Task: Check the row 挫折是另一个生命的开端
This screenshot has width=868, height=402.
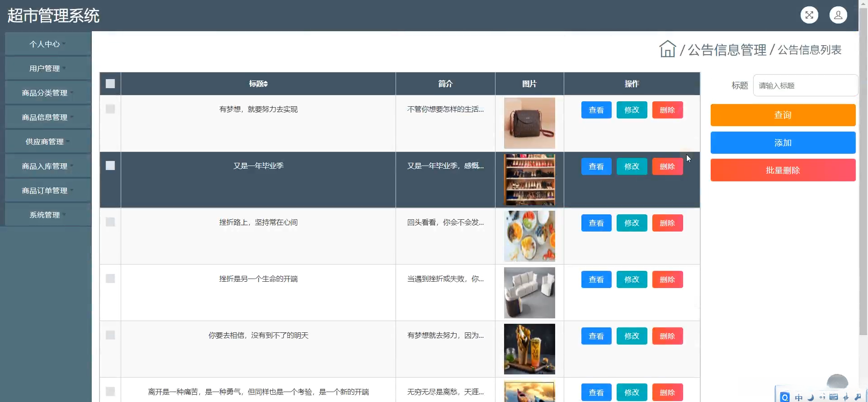Action: pyautogui.click(x=110, y=279)
